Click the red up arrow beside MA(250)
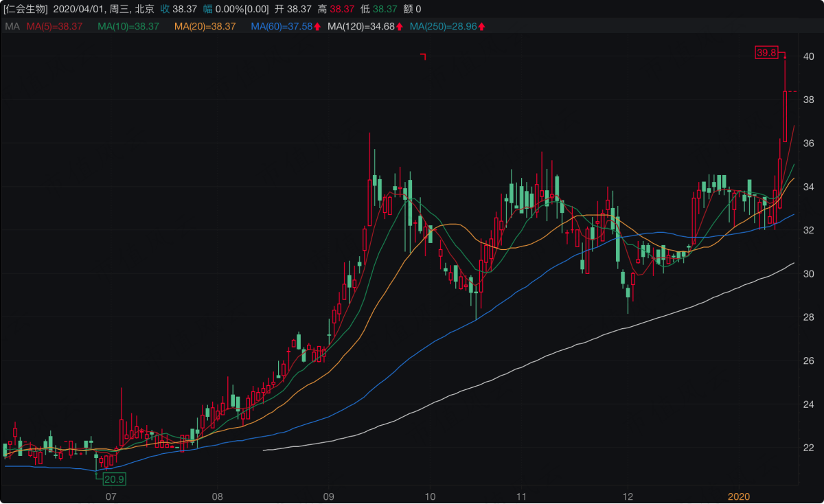The width and height of the screenshot is (824, 504). [x=481, y=26]
